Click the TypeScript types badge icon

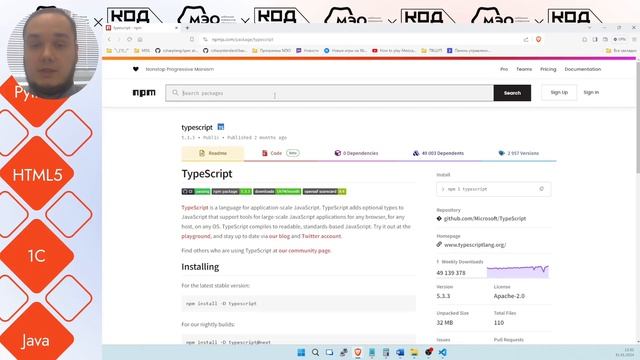221,127
